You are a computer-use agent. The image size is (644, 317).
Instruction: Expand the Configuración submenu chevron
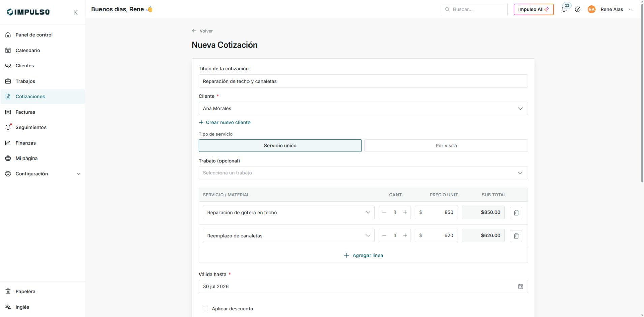tap(79, 174)
